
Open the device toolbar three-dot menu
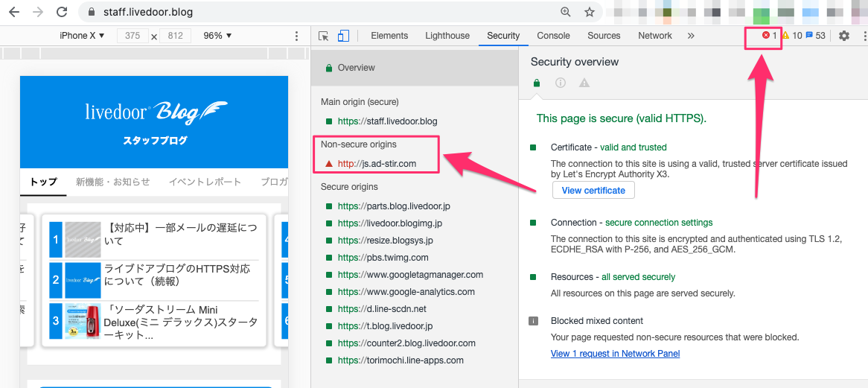tap(297, 36)
